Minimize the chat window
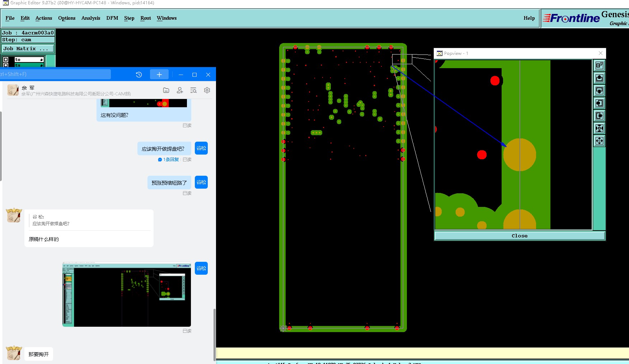 (x=181, y=75)
